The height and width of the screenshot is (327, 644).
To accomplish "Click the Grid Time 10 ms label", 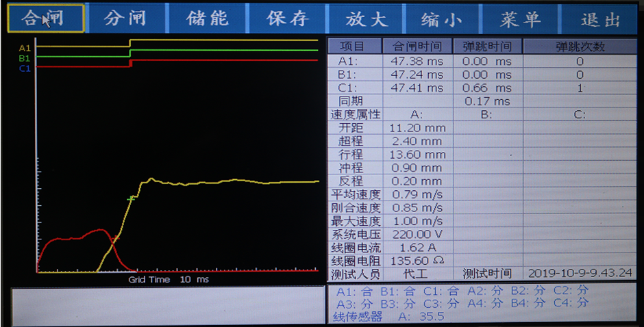I will tap(169, 280).
